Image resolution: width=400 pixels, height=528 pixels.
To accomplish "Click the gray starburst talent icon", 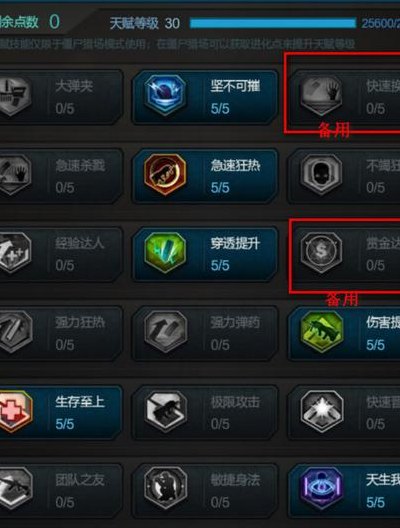I will 322,411.
